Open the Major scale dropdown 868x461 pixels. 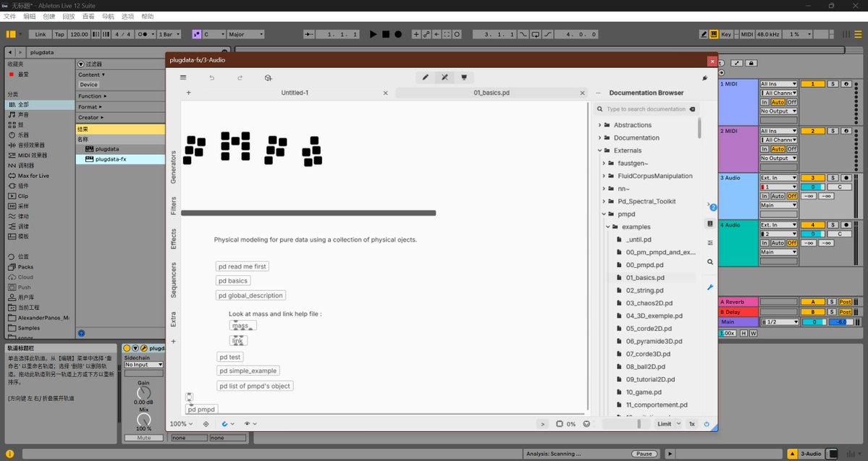point(246,34)
